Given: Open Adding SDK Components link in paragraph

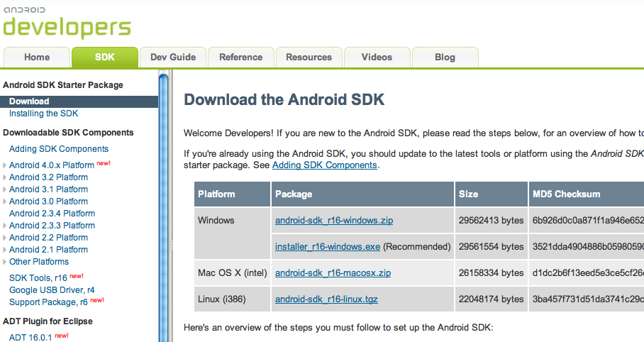Looking at the screenshot, I should (324, 165).
